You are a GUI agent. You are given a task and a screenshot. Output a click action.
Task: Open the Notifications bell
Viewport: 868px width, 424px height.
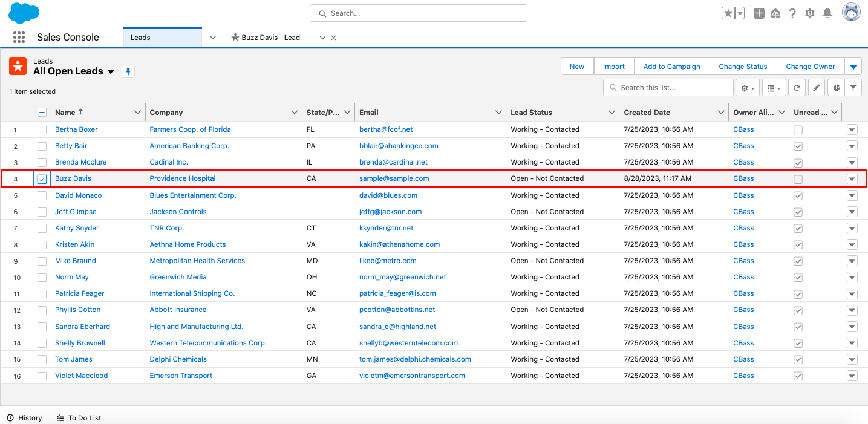click(x=827, y=13)
